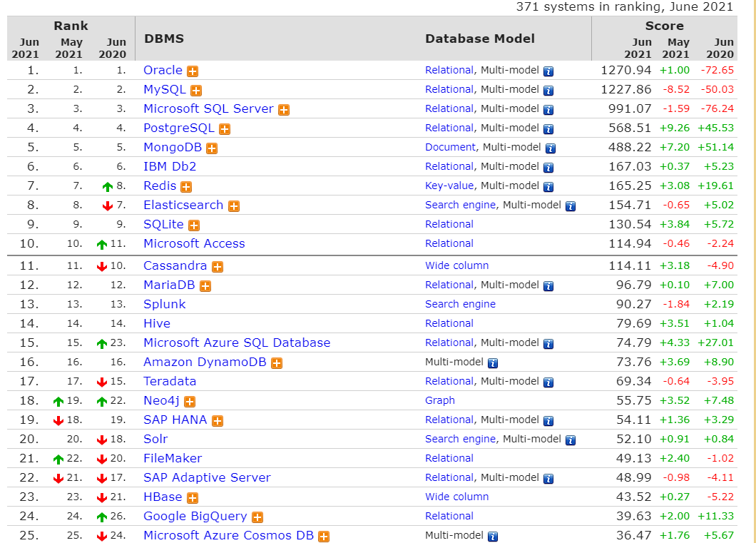Open the Graph model link for Neo4j

(440, 400)
